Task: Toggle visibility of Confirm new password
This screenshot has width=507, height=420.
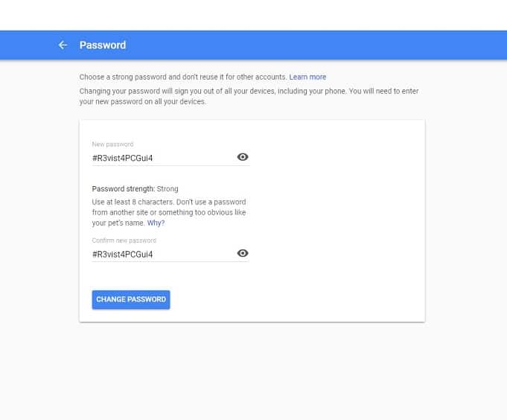Action: tap(243, 253)
